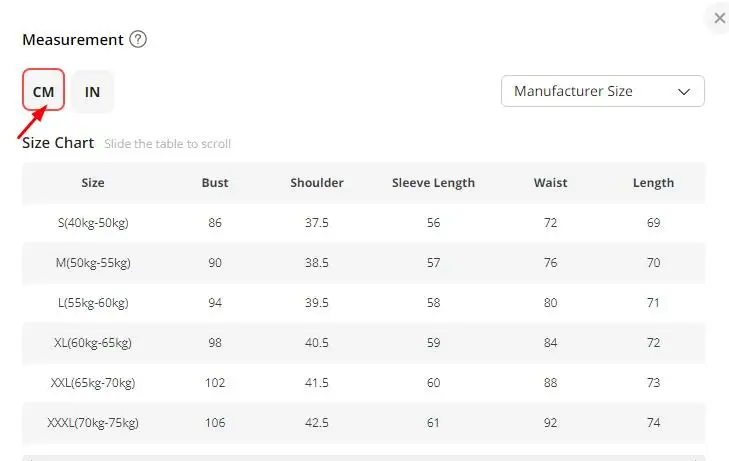Image resolution: width=729 pixels, height=461 pixels.
Task: Click the Size column header
Action: pyautogui.click(x=93, y=183)
